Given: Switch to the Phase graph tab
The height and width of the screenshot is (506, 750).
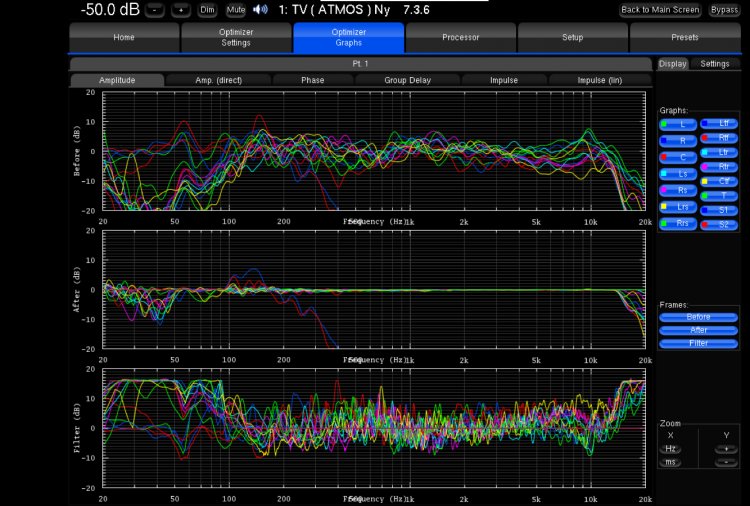Looking at the screenshot, I should [312, 80].
